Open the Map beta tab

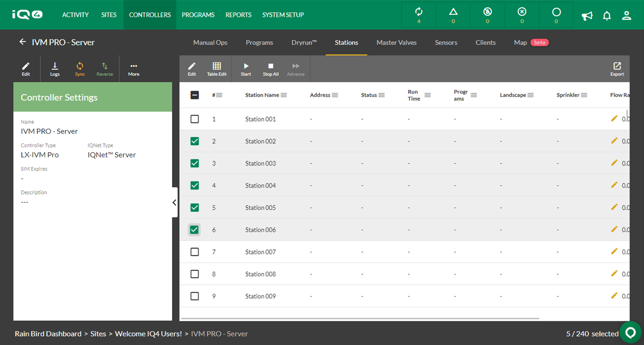531,42
